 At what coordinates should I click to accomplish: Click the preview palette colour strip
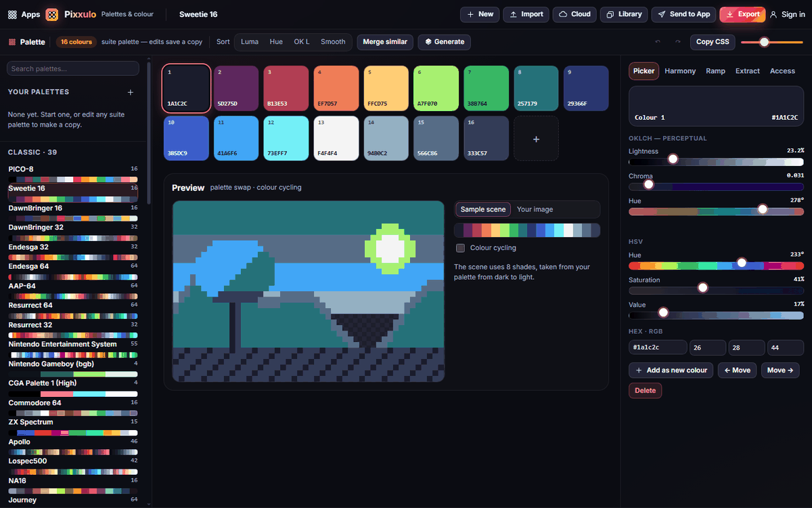(x=527, y=230)
